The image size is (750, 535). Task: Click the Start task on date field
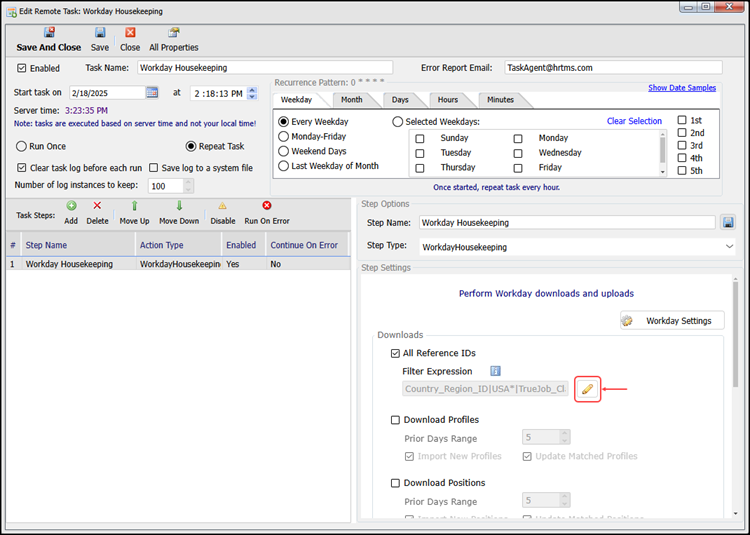pos(108,93)
